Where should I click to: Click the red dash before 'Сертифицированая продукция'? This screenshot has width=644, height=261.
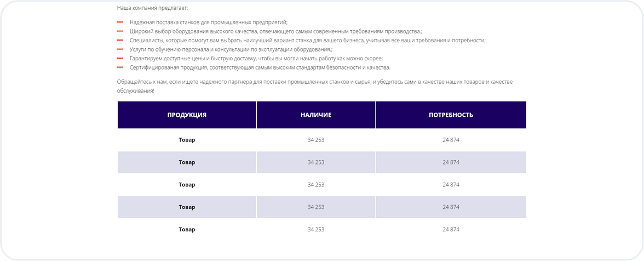pyautogui.click(x=120, y=67)
